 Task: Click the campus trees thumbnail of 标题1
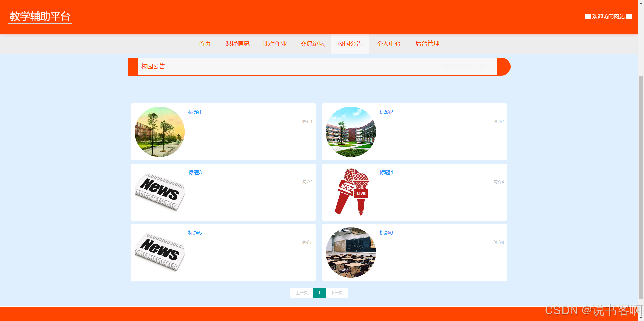click(x=160, y=132)
